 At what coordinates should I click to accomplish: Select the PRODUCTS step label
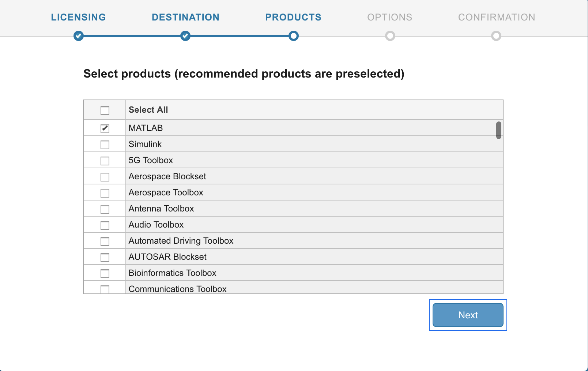coord(293,17)
